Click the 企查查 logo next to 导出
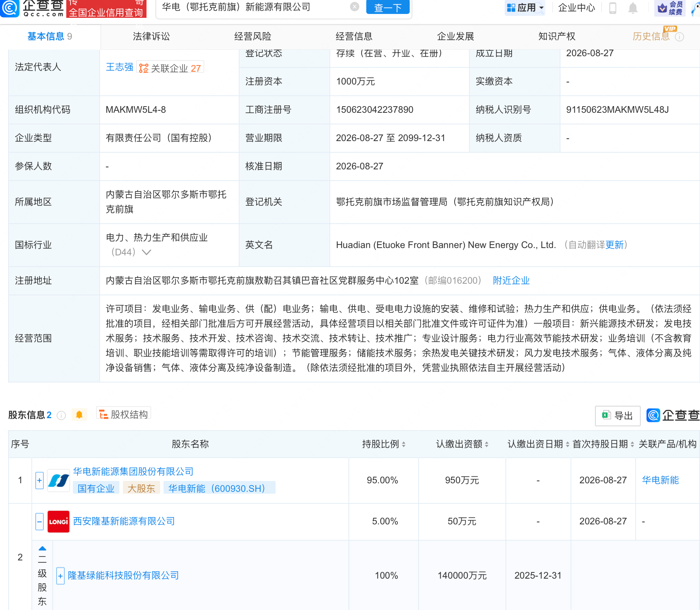700x610 pixels. coord(673,415)
